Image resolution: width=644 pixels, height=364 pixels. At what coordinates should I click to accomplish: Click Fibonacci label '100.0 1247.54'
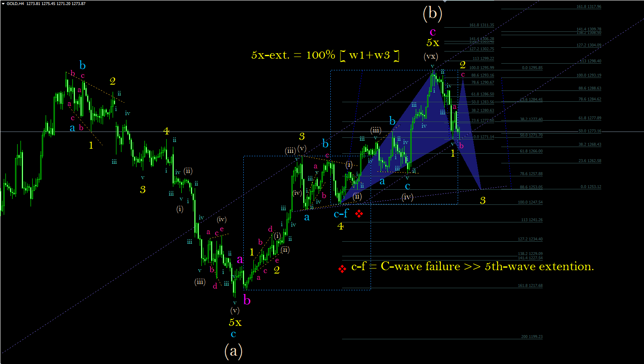530,202
